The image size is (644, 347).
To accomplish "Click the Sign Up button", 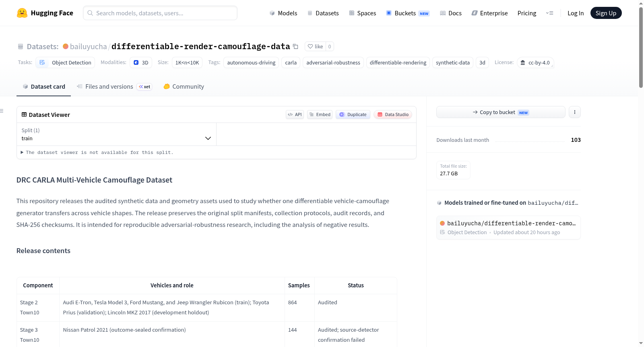I will (x=606, y=13).
